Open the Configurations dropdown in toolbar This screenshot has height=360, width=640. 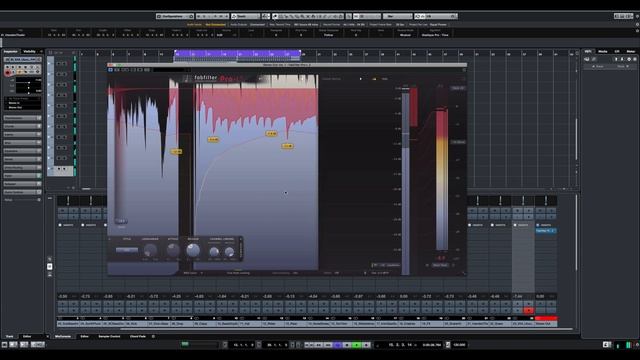click(x=175, y=16)
